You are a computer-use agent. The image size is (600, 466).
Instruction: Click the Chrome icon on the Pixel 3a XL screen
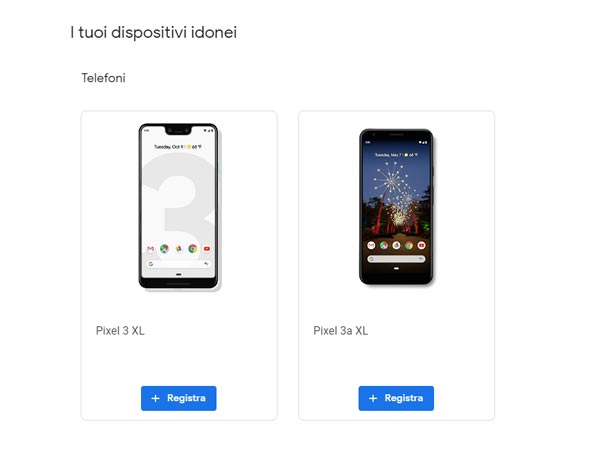coord(409,245)
